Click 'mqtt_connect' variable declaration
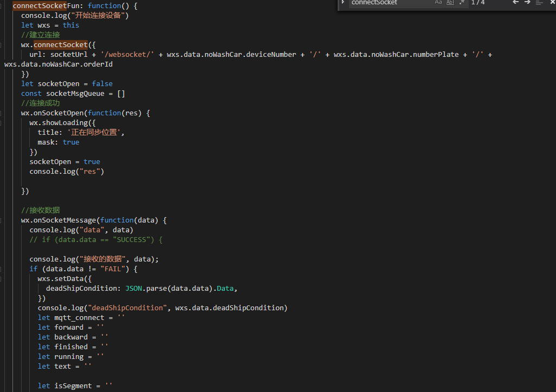Image resolution: width=556 pixels, height=392 pixels. 80,318
